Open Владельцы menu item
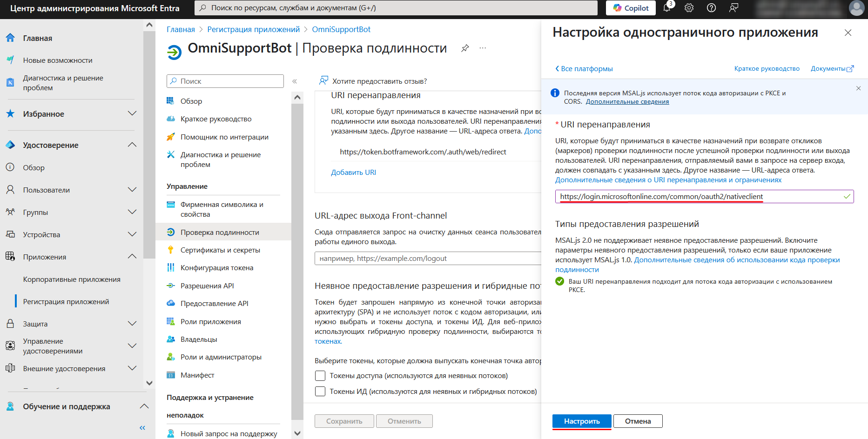Screen dimensions: 868x439 click(199, 339)
